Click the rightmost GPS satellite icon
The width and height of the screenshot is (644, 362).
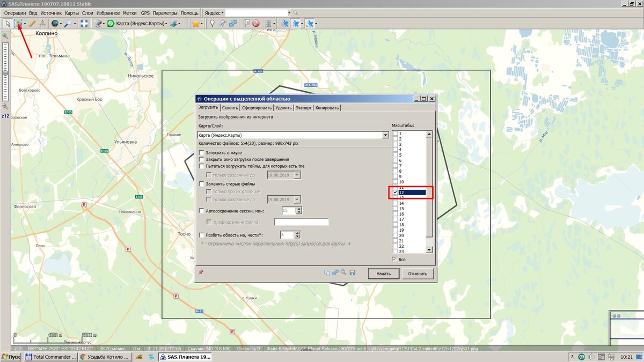point(310,24)
